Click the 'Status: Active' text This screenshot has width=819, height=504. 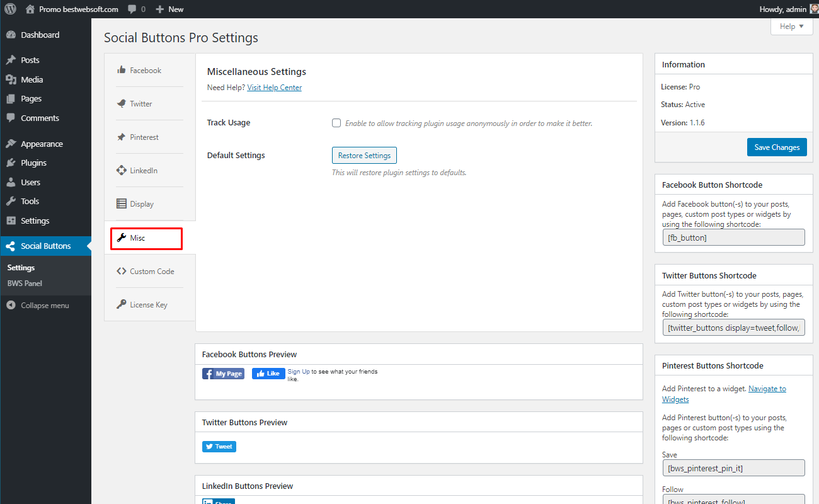[x=682, y=105]
